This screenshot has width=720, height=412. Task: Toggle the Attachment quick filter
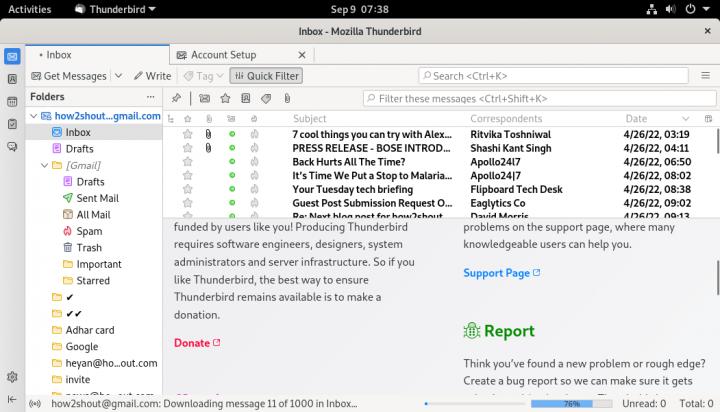(286, 98)
